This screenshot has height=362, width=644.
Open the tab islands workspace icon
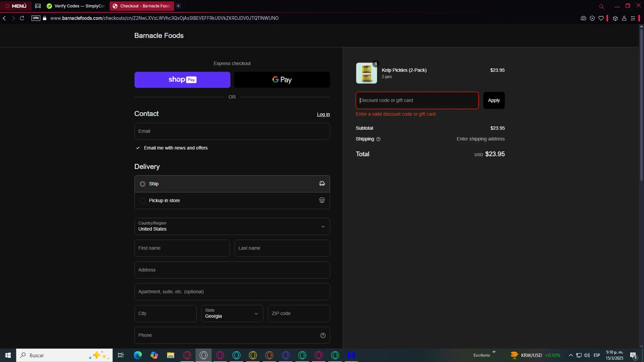38,6
